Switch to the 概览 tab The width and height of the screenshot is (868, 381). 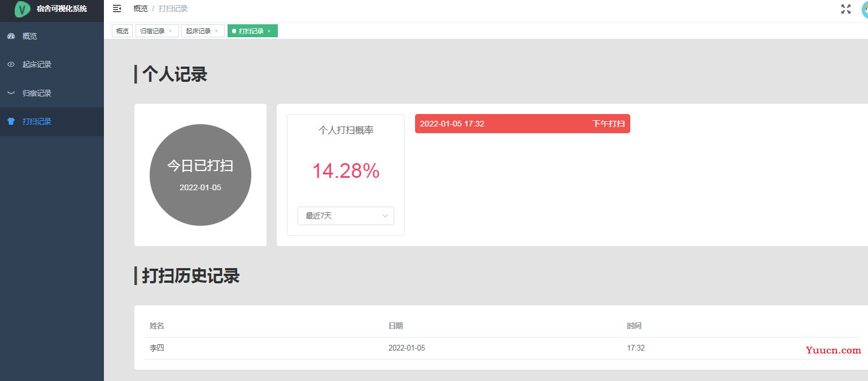122,31
